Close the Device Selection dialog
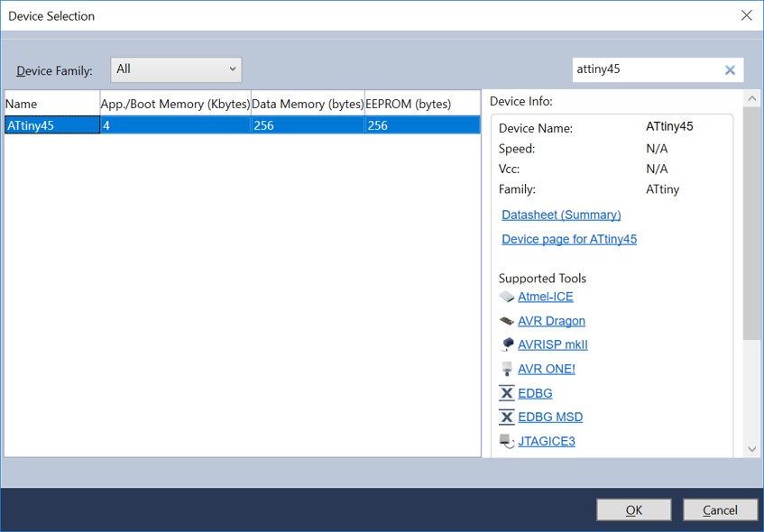Screen dimensions: 764x532 pyautogui.click(x=746, y=15)
